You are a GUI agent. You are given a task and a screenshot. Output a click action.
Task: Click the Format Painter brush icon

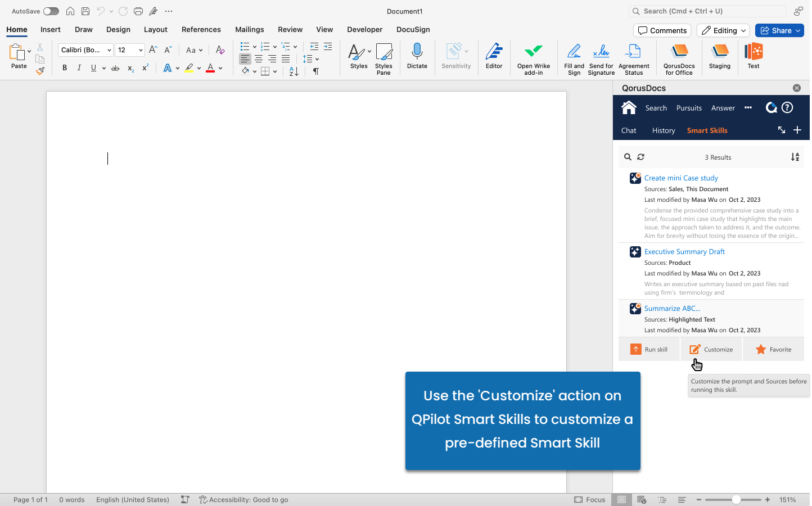pyautogui.click(x=40, y=71)
